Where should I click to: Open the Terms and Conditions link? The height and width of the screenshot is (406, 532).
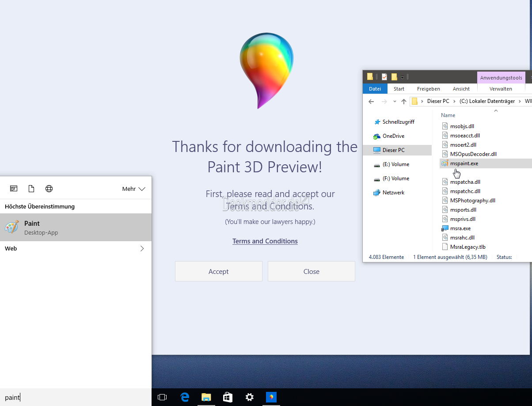pos(265,241)
